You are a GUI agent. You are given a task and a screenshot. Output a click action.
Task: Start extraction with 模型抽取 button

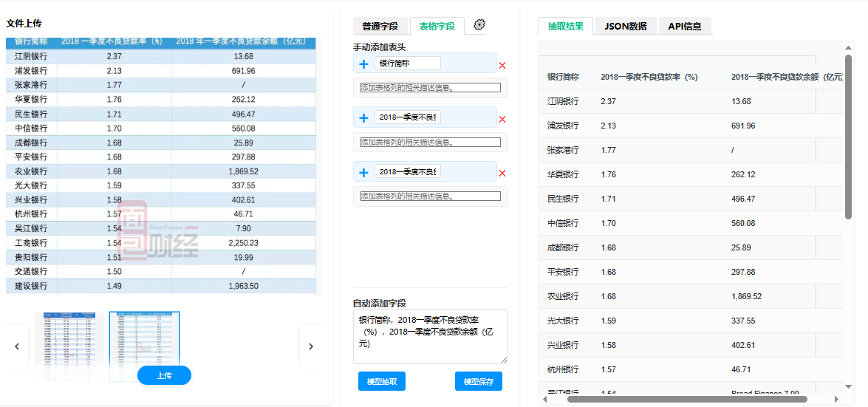pyautogui.click(x=382, y=382)
